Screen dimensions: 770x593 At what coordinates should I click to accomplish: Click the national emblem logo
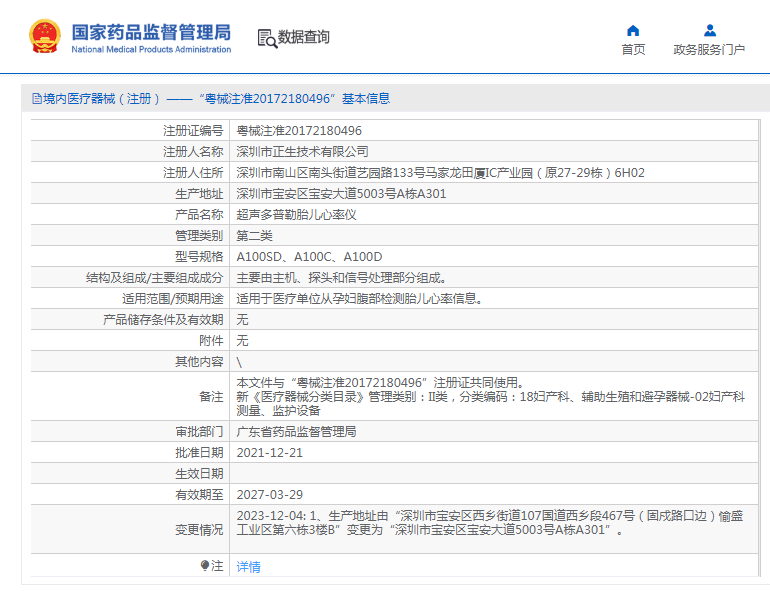[x=45, y=36]
